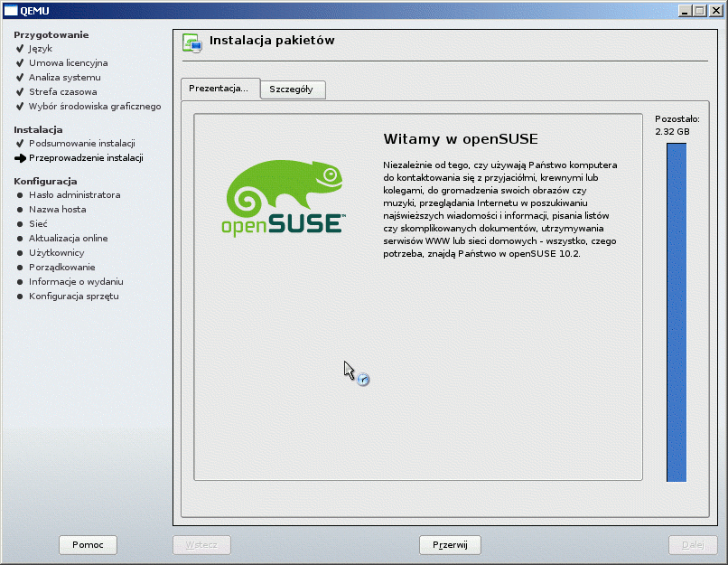Click Konfiguracja sprzętu sidebar entry
The height and width of the screenshot is (565, 728).
pos(73,297)
